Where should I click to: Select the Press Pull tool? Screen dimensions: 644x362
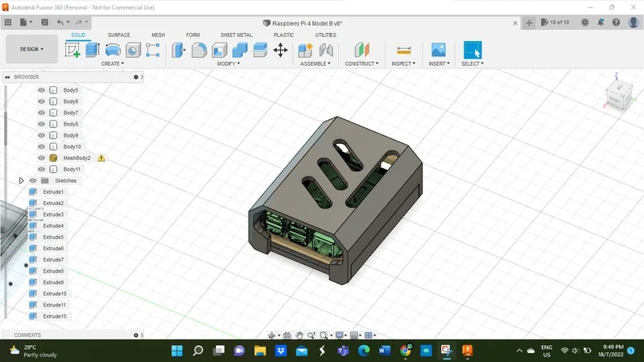pyautogui.click(x=179, y=50)
